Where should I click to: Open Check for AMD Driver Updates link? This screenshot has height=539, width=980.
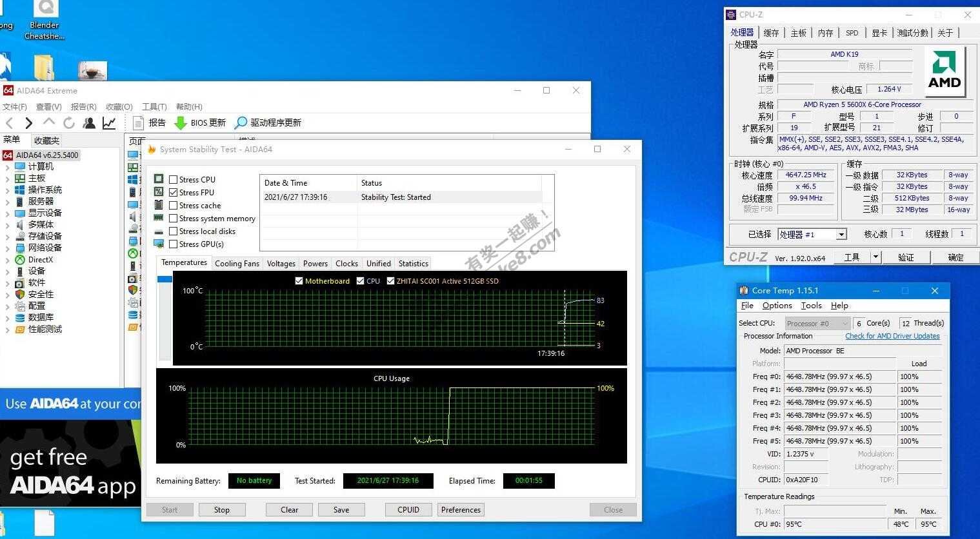pyautogui.click(x=892, y=336)
